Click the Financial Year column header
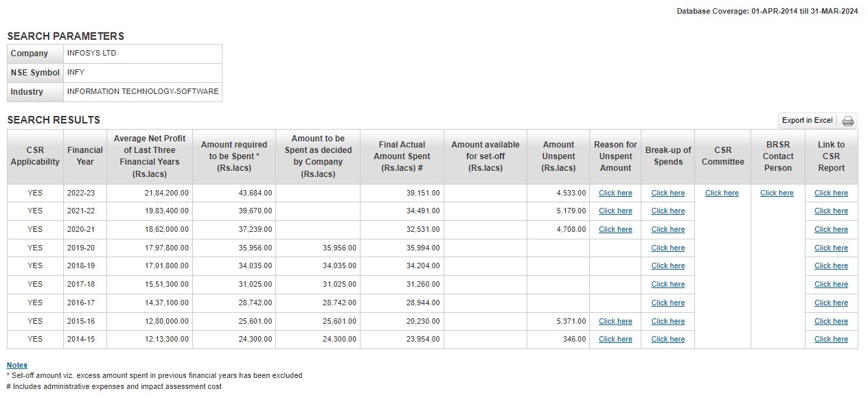 point(85,156)
